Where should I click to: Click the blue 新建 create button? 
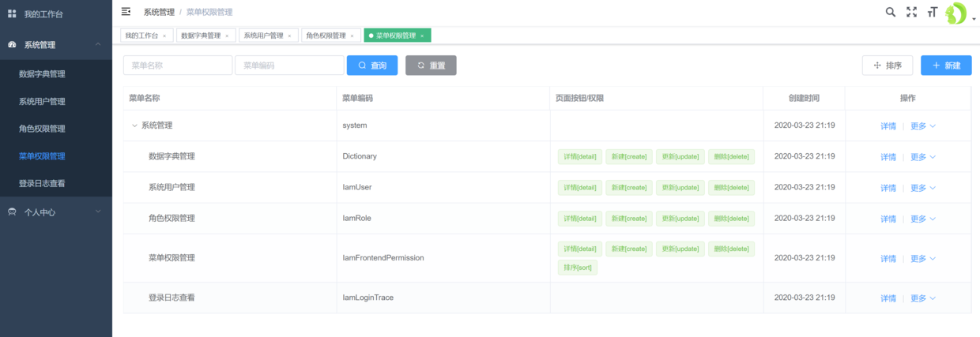click(x=946, y=66)
